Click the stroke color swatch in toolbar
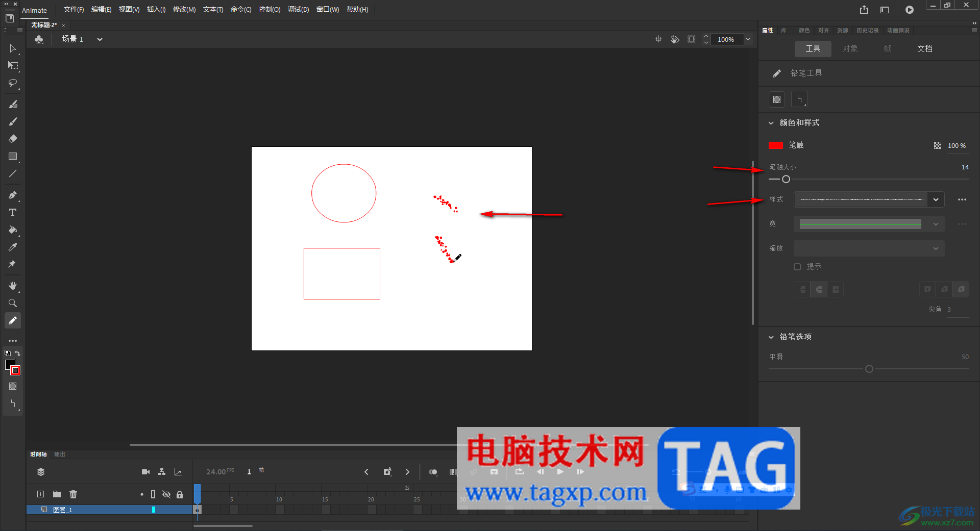Viewport: 980px width, 531px height. (x=15, y=370)
